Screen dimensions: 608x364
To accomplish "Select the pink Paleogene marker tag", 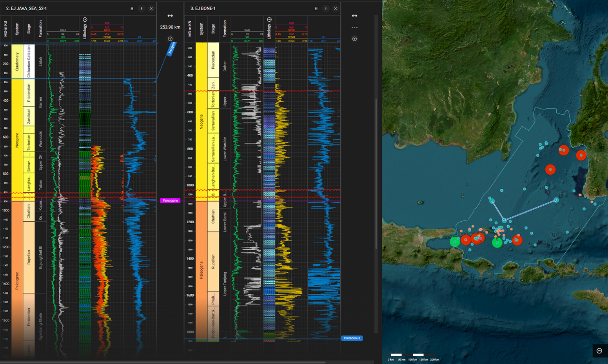I will pos(170,200).
